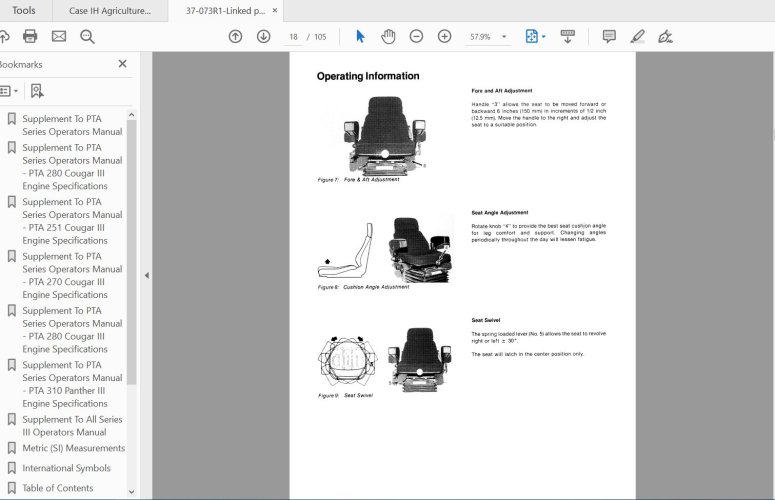This screenshot has height=500, width=775.
Task: Open the Sign document tool
Action: [665, 37]
